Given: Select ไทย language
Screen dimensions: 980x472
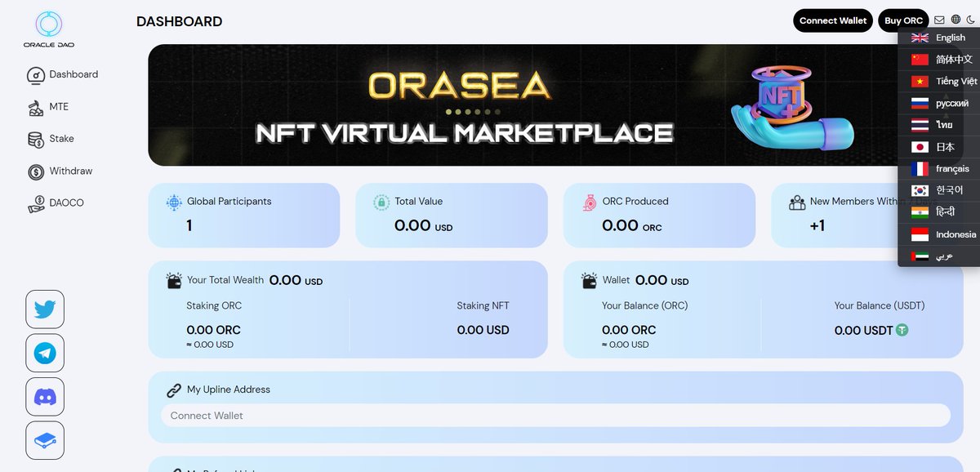Looking at the screenshot, I should 938,125.
